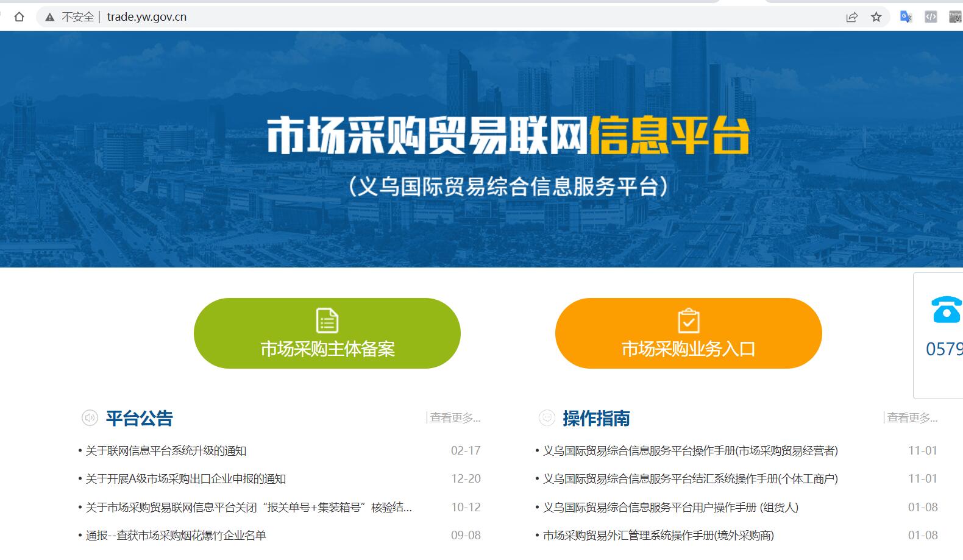963x560 pixels.
Task: Click the 操作指南 section heading
Action: 597,418
